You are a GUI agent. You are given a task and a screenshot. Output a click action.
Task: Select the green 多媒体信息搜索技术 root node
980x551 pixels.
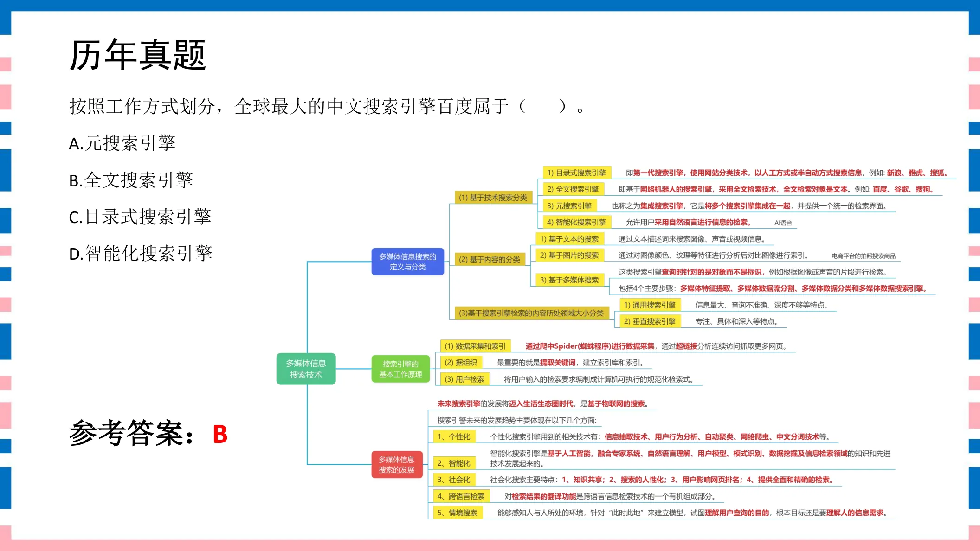pos(306,369)
